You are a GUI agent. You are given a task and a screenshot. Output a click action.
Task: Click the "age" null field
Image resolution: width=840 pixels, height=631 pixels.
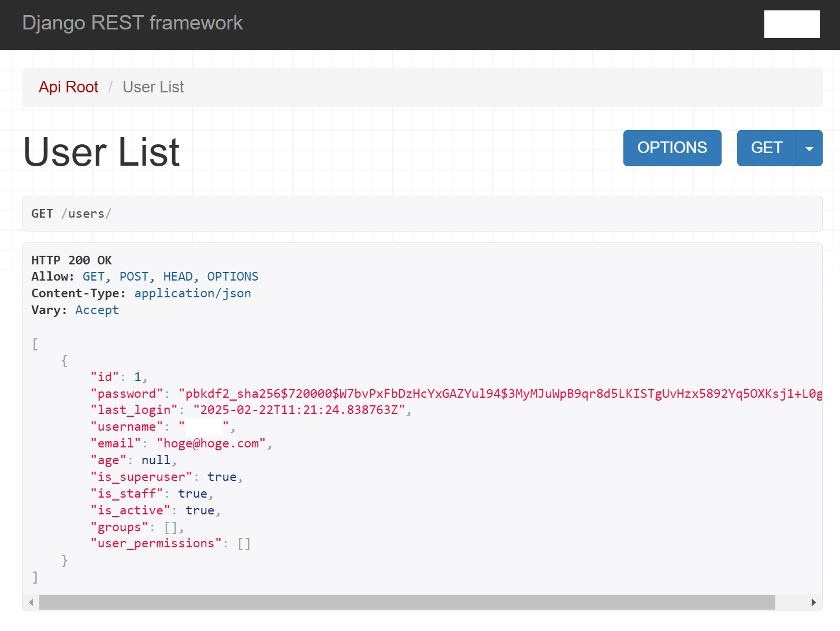tap(133, 460)
